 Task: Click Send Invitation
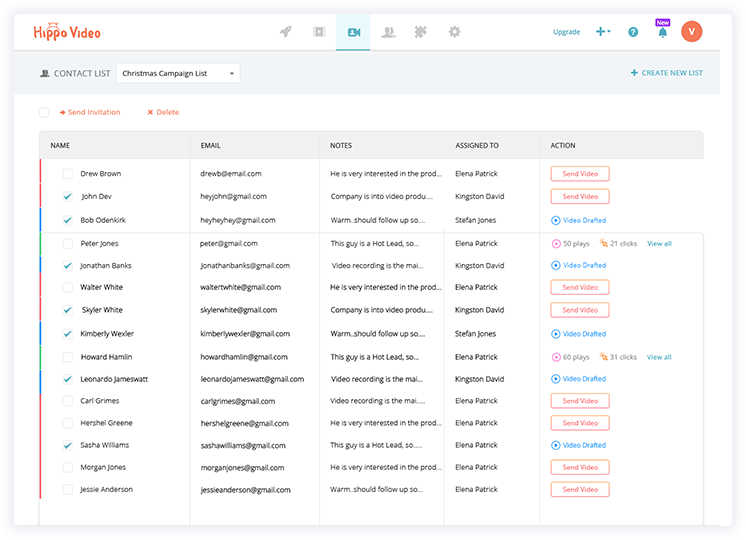(93, 112)
